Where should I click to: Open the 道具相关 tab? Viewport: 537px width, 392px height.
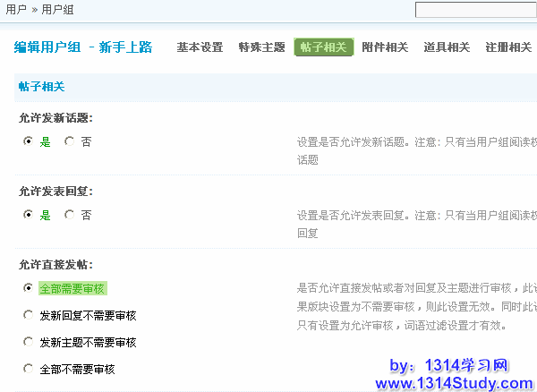coord(447,47)
